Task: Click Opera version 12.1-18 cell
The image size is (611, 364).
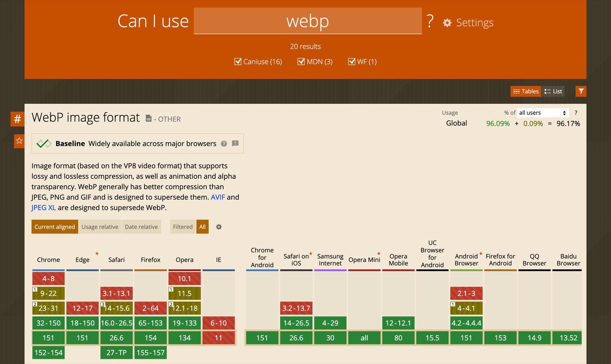Action: 185,308
